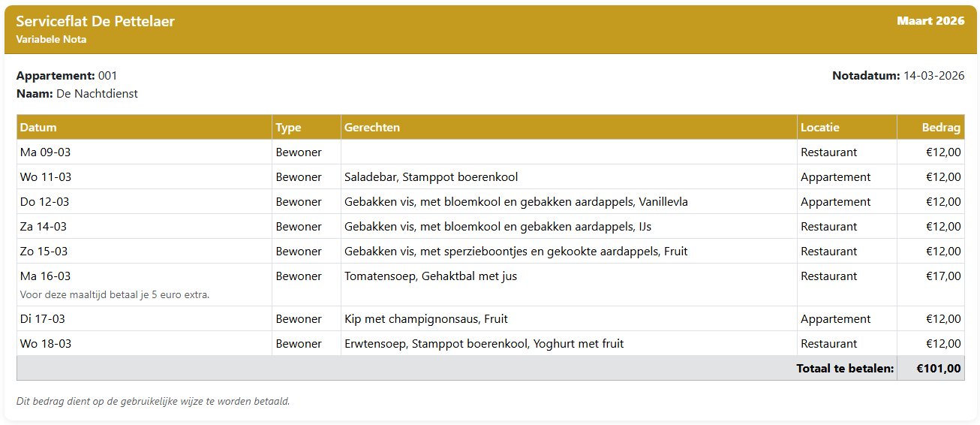Click the Serviceflat De Pettelaer title
This screenshot has height=425, width=980.
(x=95, y=22)
